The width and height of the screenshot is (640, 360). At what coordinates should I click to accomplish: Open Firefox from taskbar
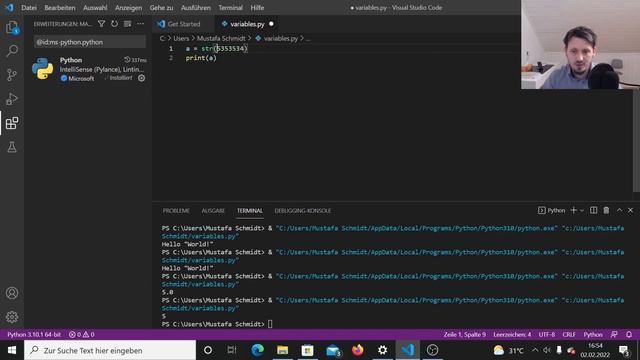358,350
